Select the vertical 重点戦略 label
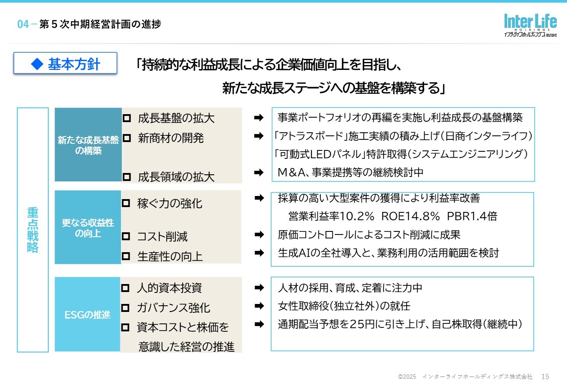 tap(33, 230)
